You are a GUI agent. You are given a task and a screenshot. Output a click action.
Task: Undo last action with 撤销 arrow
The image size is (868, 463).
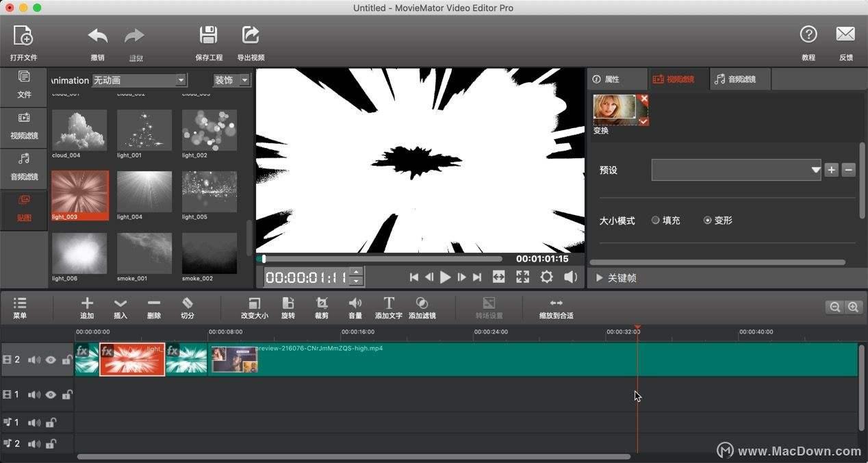pos(97,36)
